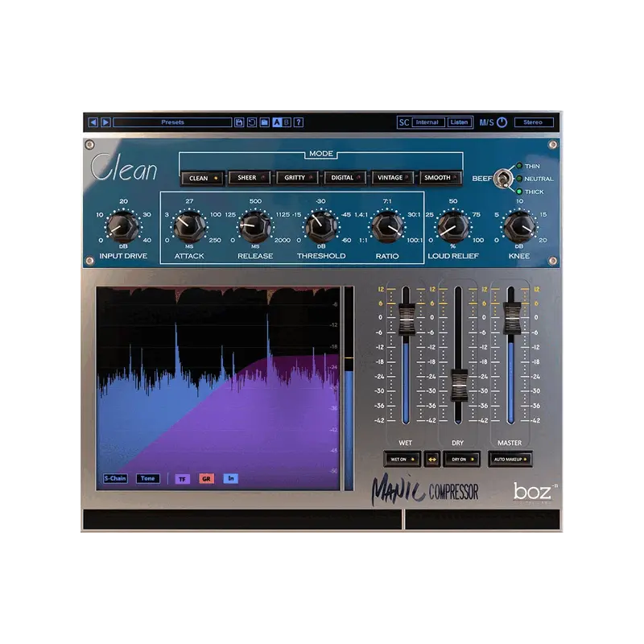Open the Stereo channel mode dropdown

click(x=534, y=122)
